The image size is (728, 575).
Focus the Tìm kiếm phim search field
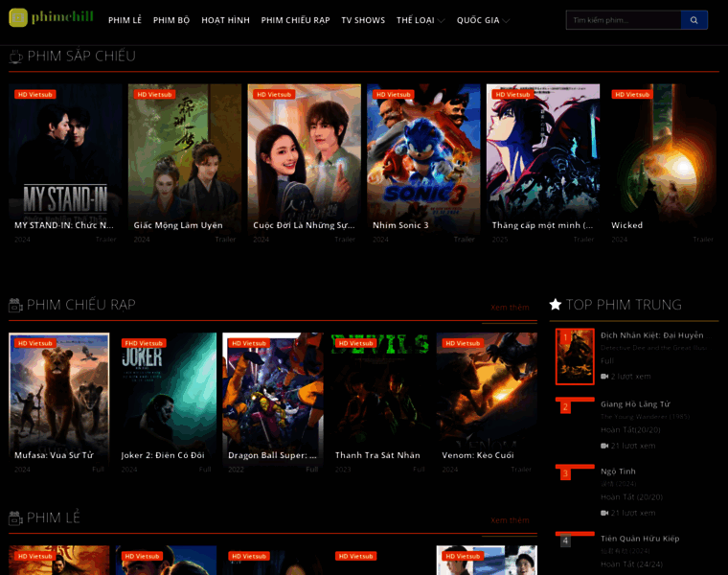tap(624, 20)
